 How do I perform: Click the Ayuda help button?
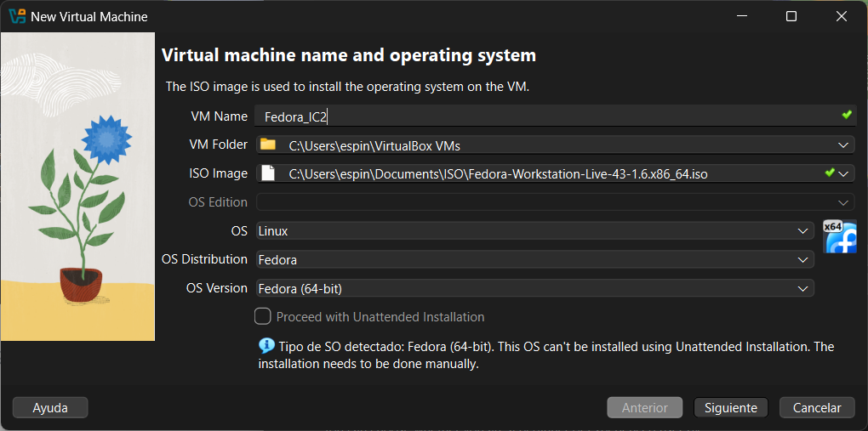click(x=50, y=408)
